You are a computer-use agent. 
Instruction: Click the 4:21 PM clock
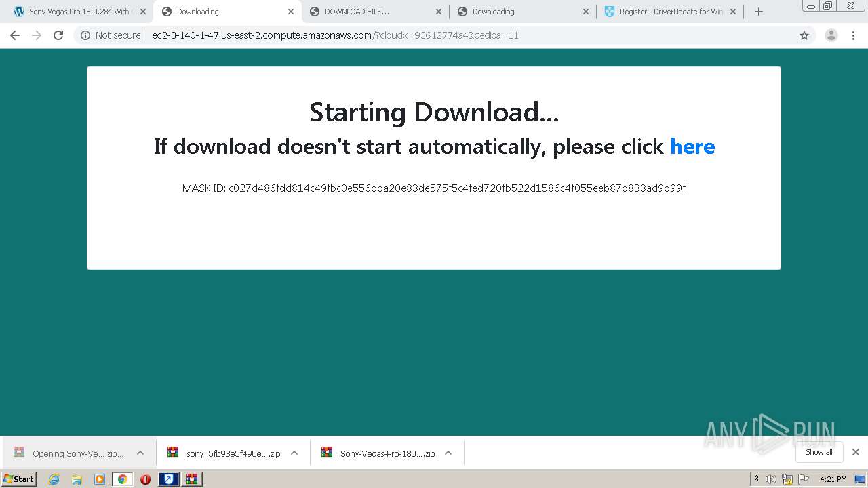coord(833,479)
